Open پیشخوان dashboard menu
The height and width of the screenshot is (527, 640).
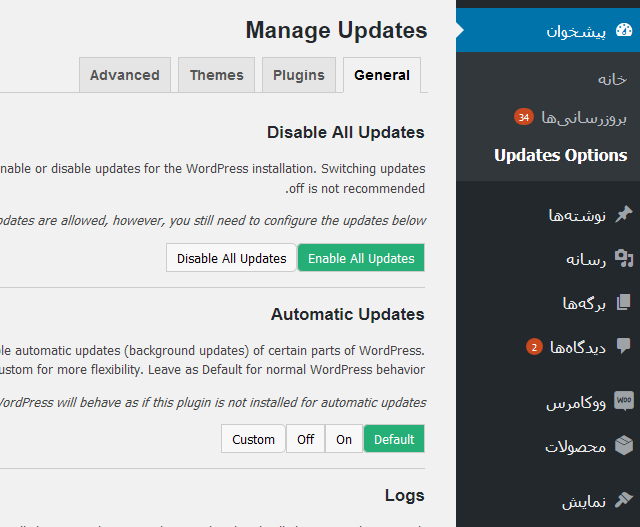[548, 30]
